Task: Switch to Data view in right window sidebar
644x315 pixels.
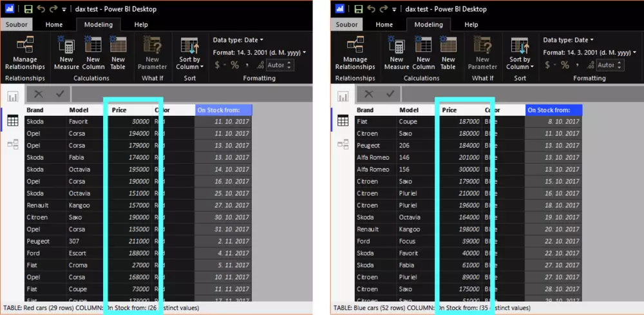Action: (x=343, y=120)
